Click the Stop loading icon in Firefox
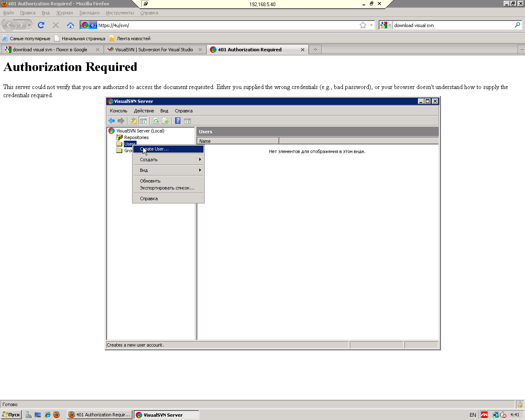This screenshot has width=525, height=420. [56, 25]
